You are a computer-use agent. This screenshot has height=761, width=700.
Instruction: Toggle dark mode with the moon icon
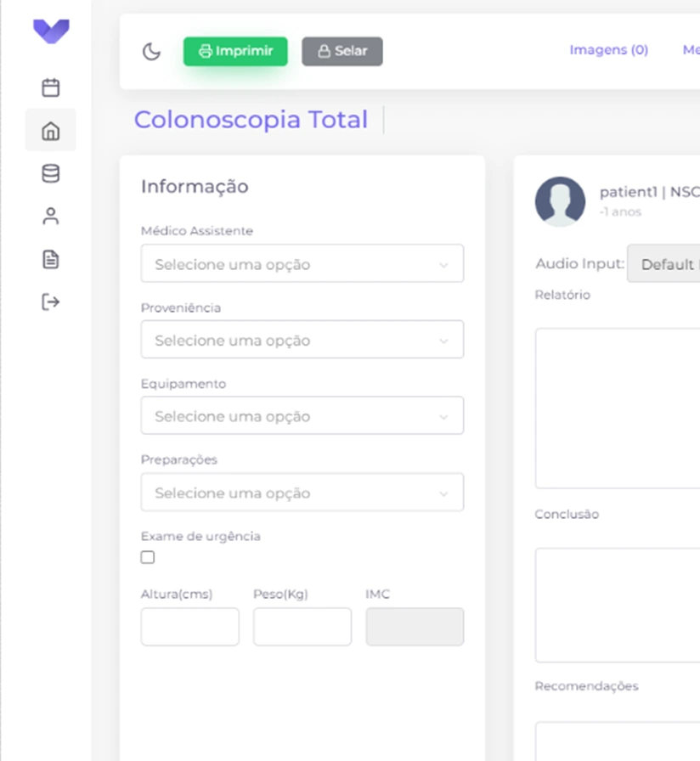pos(151,52)
